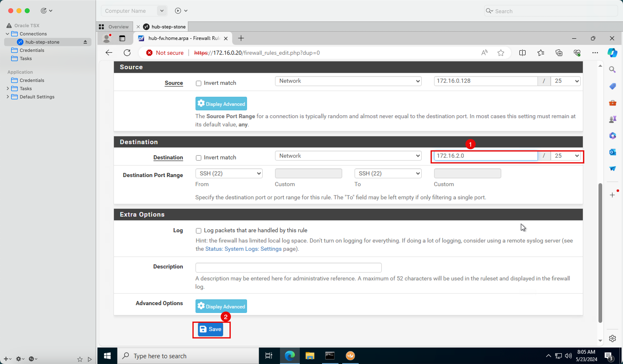Screen dimensions: 623x364
Task: Click the favorites star in address bar
Action: 501,53
